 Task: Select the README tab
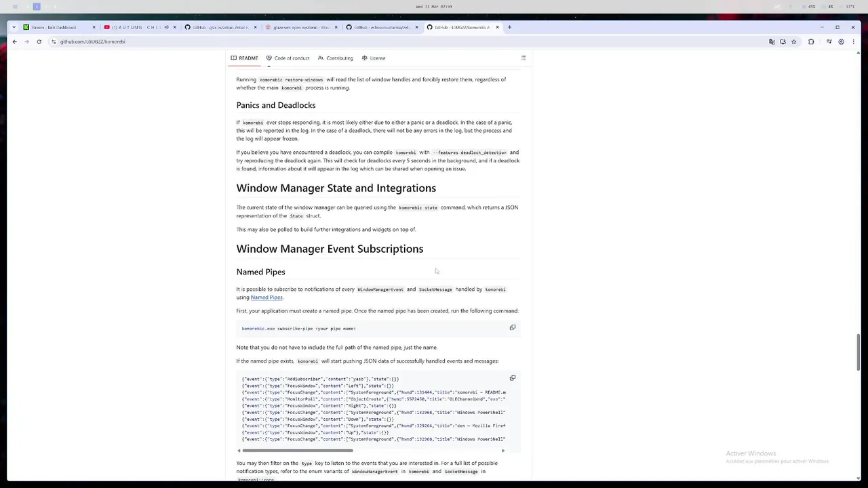[x=245, y=58]
